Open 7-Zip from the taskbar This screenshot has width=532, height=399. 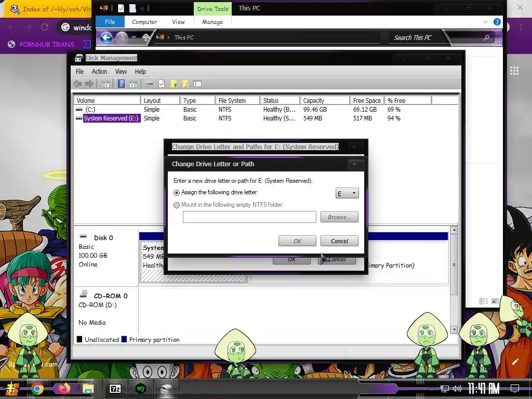coord(115,389)
